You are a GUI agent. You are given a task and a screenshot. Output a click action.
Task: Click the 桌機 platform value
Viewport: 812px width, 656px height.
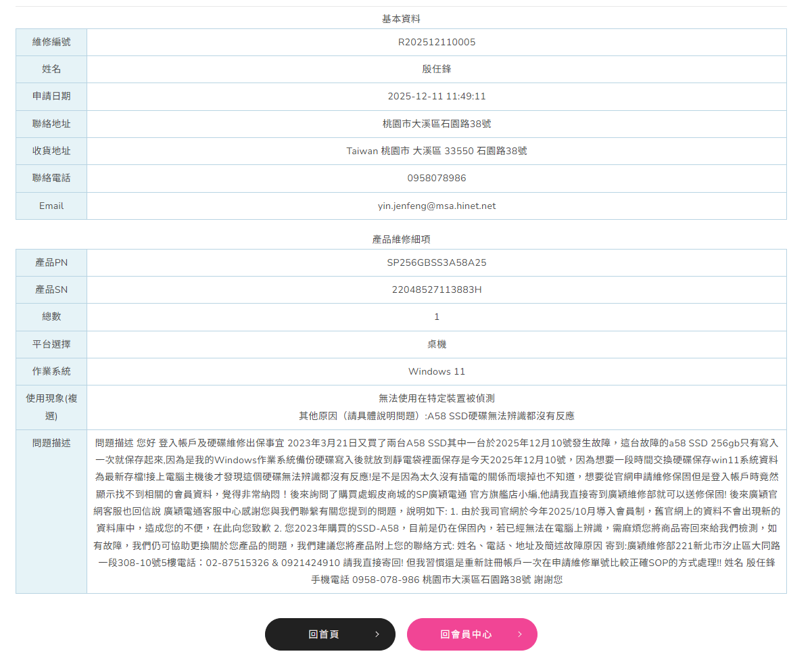click(x=436, y=344)
